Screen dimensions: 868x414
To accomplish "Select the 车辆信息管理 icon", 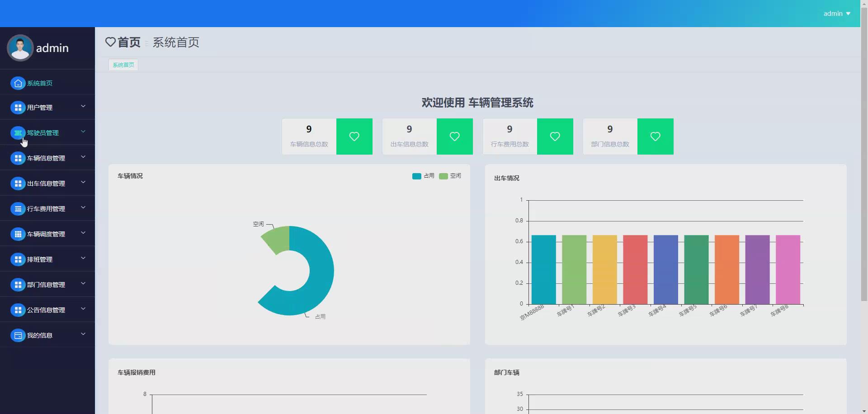I will pyautogui.click(x=18, y=158).
